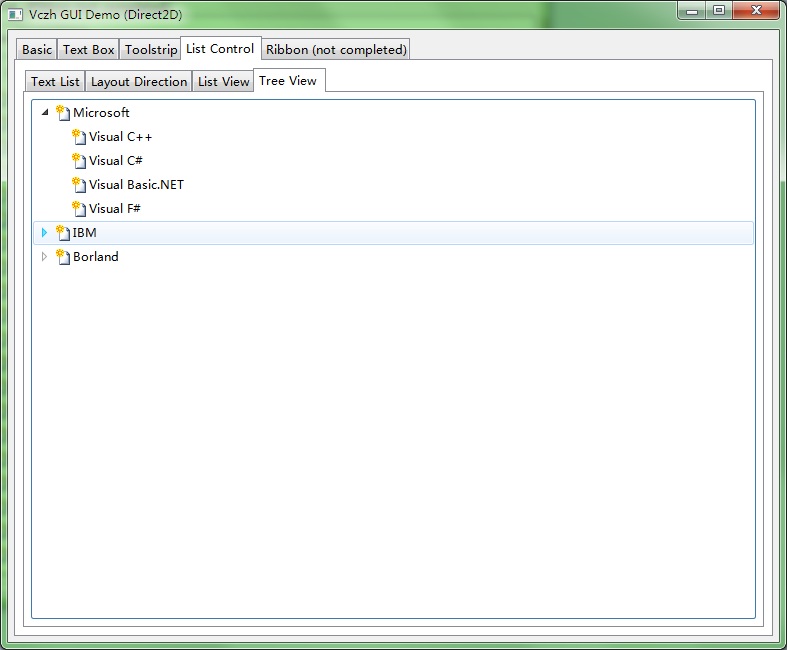Click the icon next to Visual C++
Screen dimensions: 787x650
[x=79, y=137]
